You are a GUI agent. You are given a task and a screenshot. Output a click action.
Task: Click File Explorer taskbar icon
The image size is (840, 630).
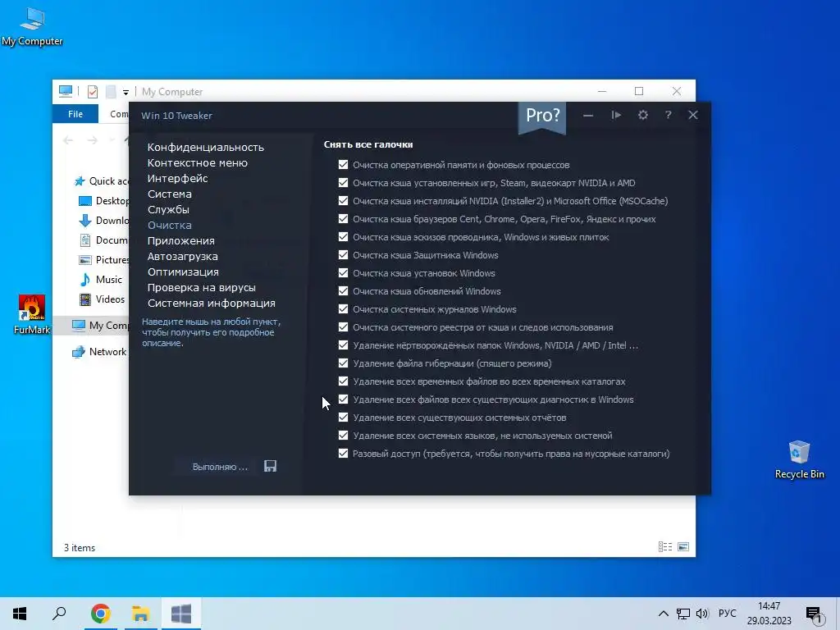(140, 614)
